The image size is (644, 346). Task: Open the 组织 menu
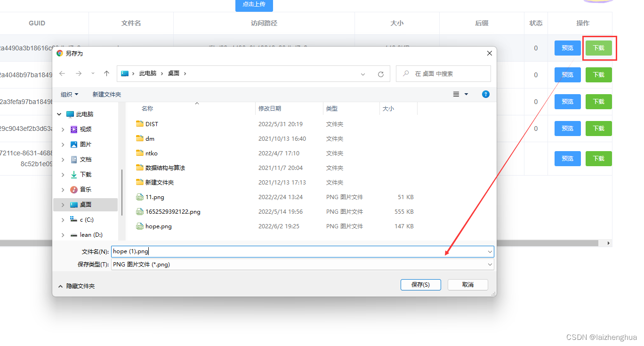tap(70, 95)
